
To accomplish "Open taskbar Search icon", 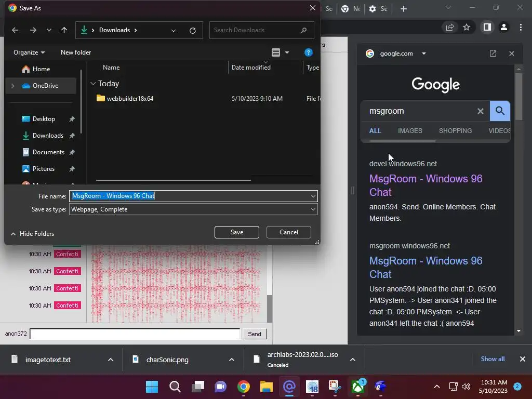I will 175,387.
